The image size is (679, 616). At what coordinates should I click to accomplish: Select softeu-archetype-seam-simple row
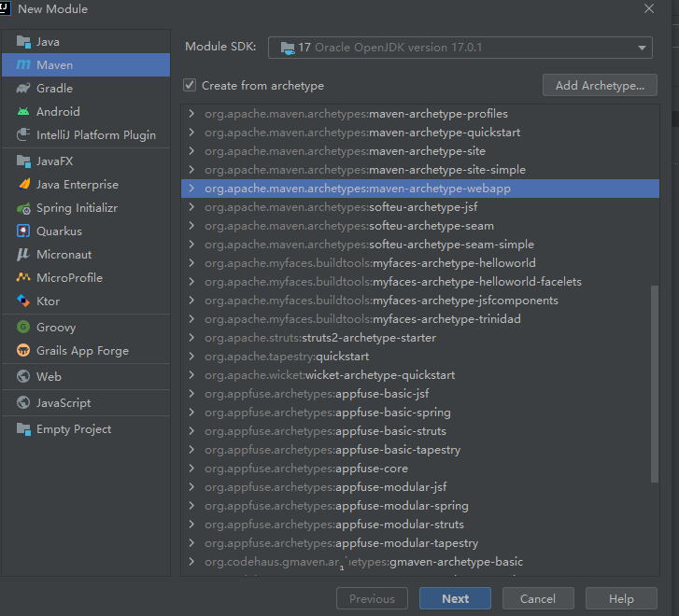pyautogui.click(x=420, y=245)
